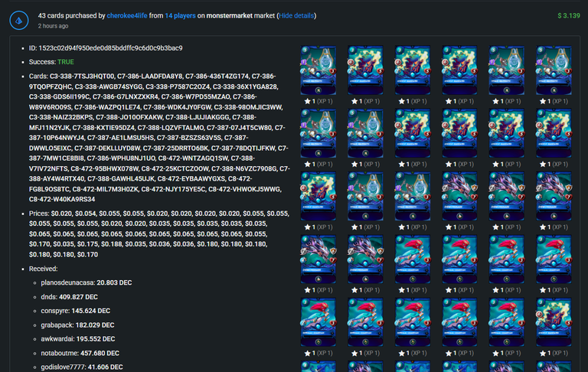Open the 14 players link

pyautogui.click(x=180, y=16)
